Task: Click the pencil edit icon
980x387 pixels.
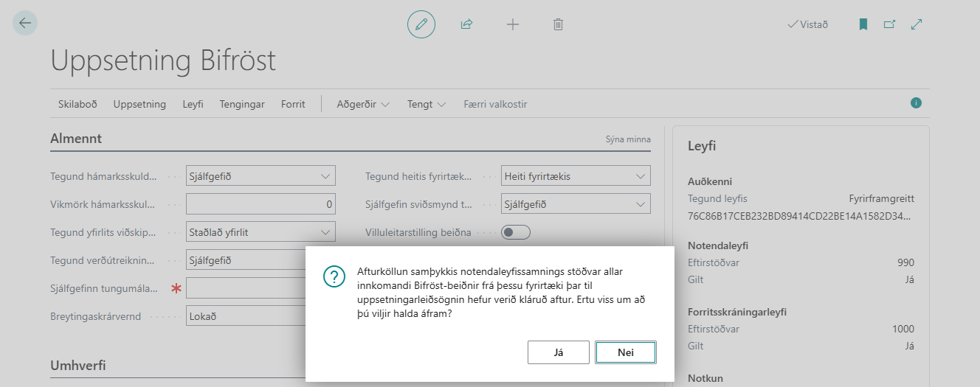Action: 421,24
